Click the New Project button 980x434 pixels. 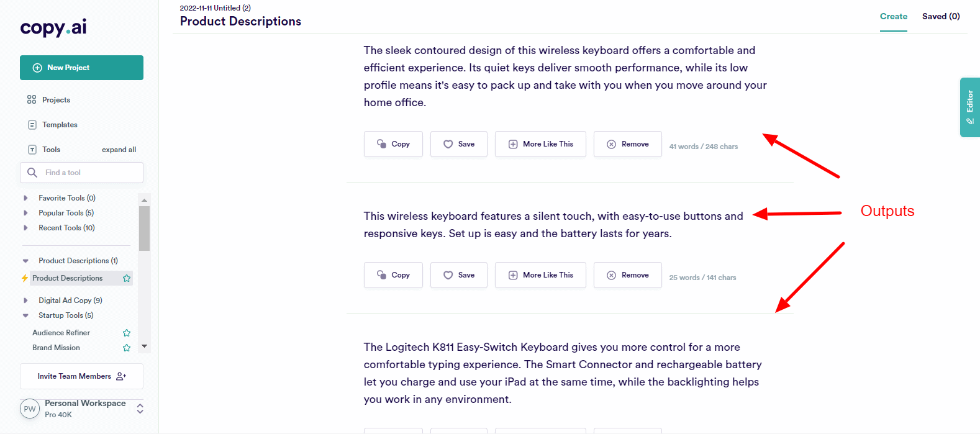(81, 68)
